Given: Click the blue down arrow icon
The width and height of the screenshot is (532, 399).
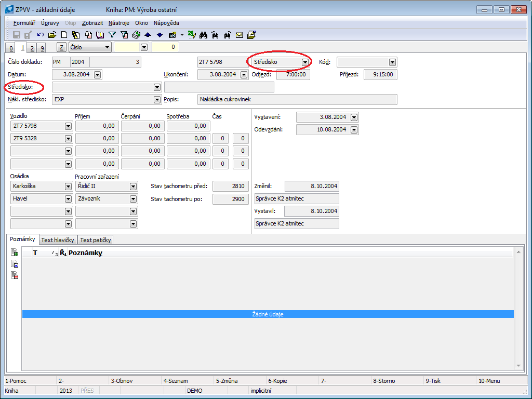Looking at the screenshot, I should tap(159, 35).
